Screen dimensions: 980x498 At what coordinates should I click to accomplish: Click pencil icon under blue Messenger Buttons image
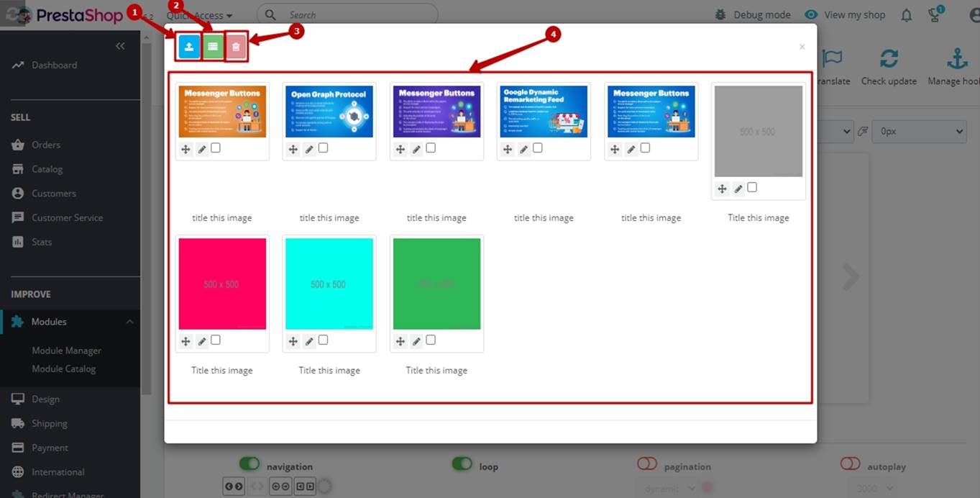click(x=631, y=149)
